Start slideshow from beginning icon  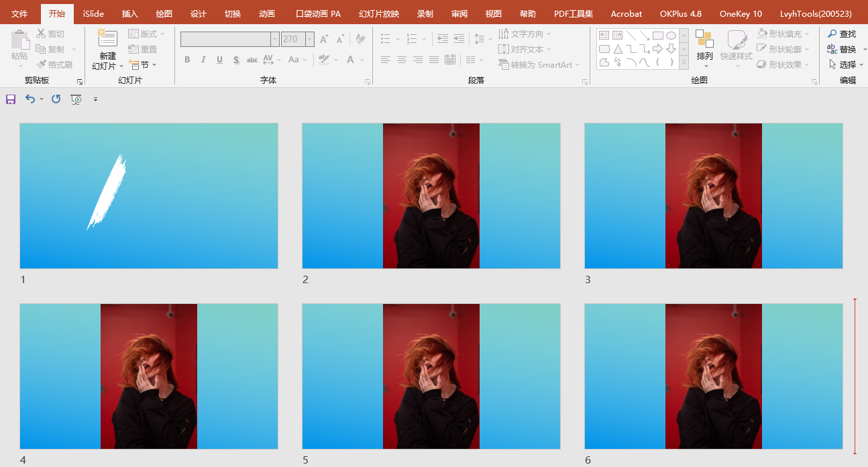tap(76, 99)
